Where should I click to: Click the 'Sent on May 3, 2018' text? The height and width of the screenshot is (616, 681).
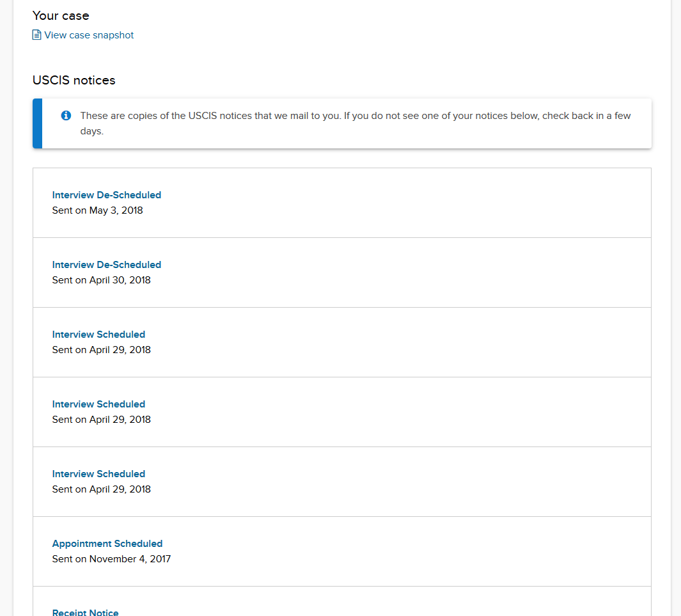[x=97, y=210]
